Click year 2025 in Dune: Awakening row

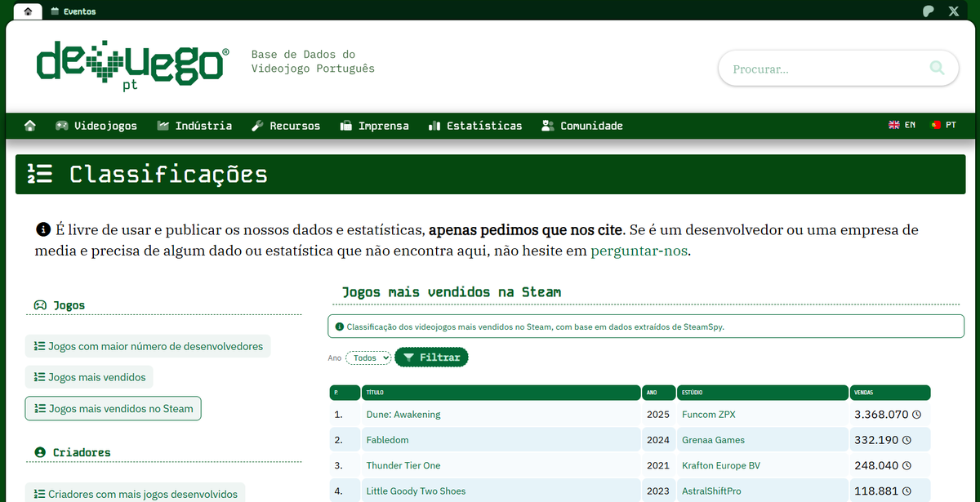pyautogui.click(x=657, y=415)
